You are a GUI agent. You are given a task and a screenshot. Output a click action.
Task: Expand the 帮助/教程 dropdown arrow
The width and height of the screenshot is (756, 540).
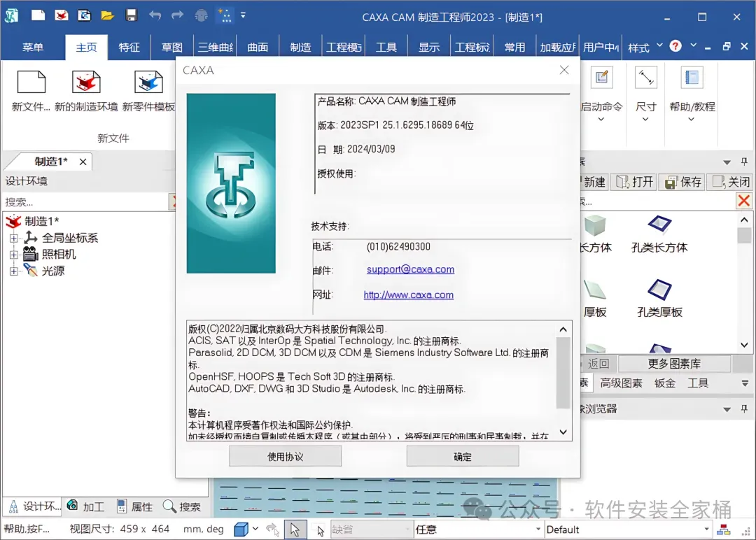pyautogui.click(x=692, y=119)
